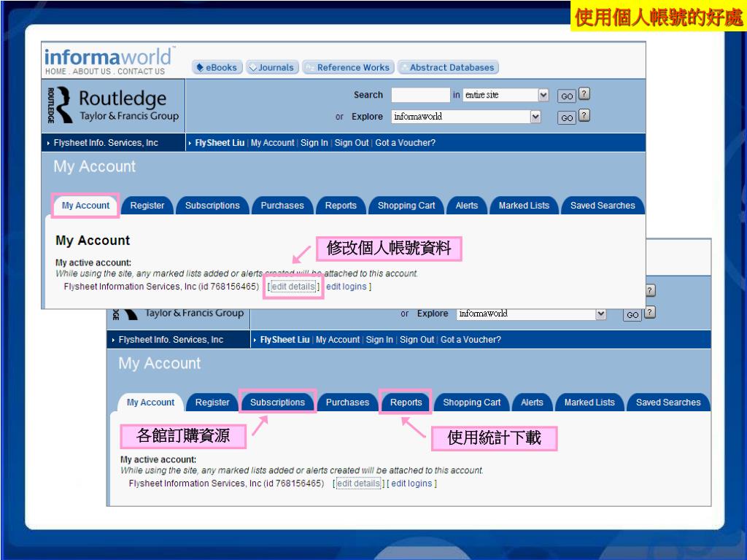Click 'edit logins' link in lower window
The height and width of the screenshot is (560, 747).
point(411,483)
